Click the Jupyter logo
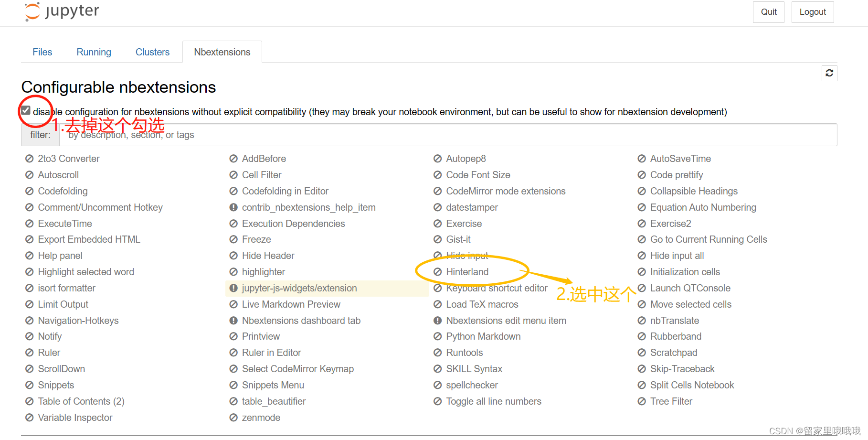868x440 pixels. (x=62, y=11)
